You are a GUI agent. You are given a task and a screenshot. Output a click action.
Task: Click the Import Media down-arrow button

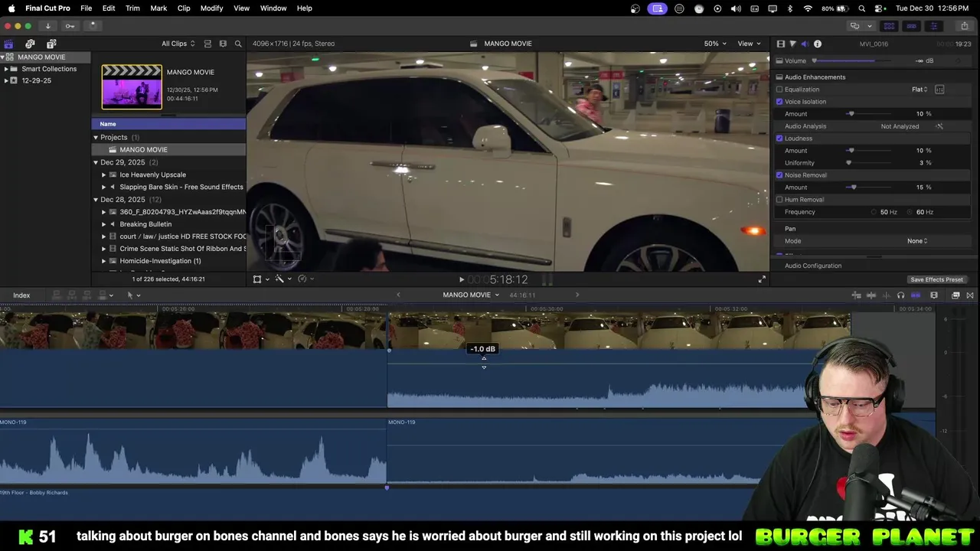tap(47, 25)
